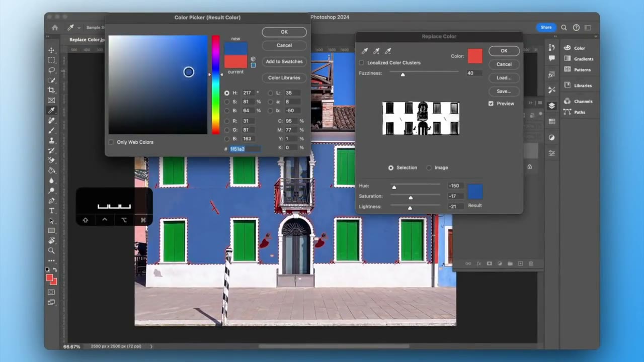Select the Rectangular Marquee tool
Viewport: 644px width, 362px height.
[51, 60]
